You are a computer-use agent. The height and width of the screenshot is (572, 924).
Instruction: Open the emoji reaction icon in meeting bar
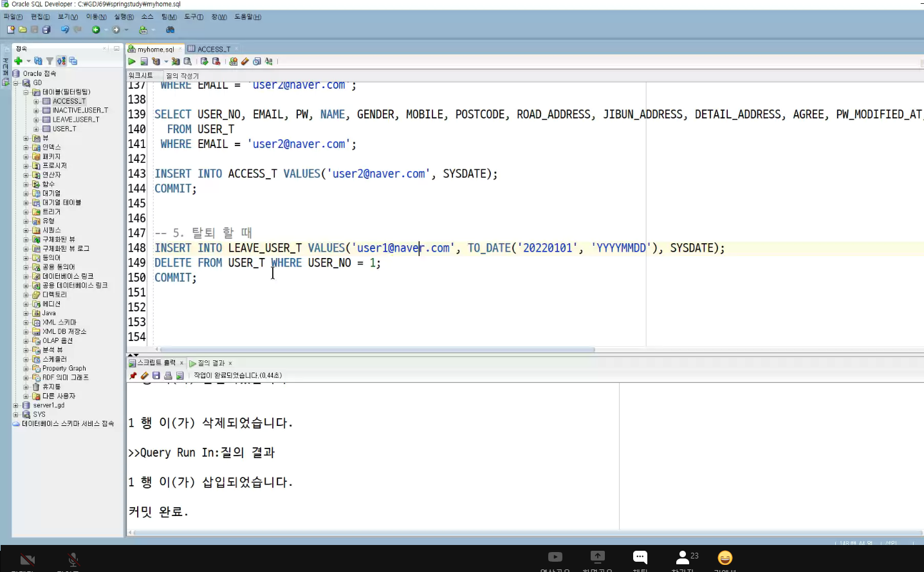[x=725, y=558]
